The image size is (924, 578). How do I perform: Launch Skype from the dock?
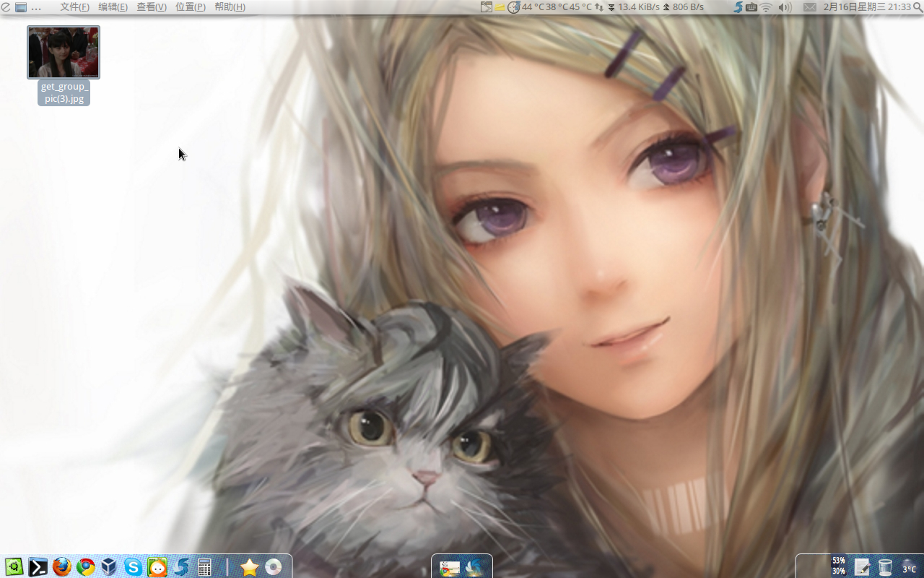(x=133, y=567)
